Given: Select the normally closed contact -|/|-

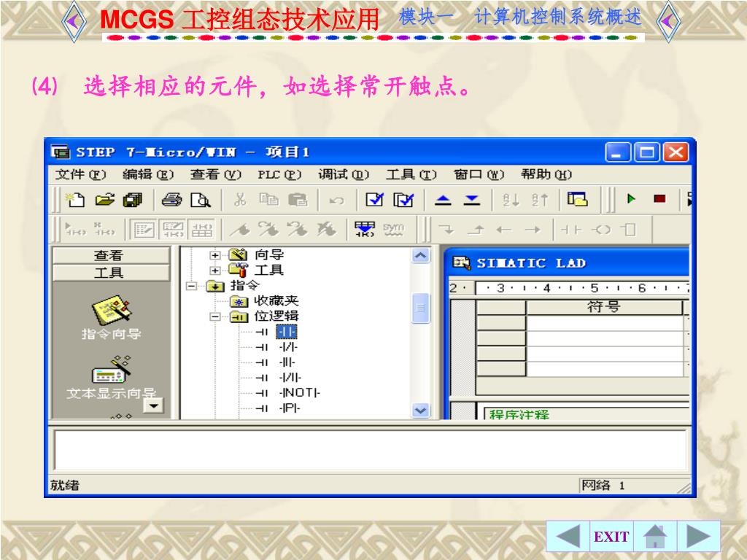Looking at the screenshot, I should 287,347.
